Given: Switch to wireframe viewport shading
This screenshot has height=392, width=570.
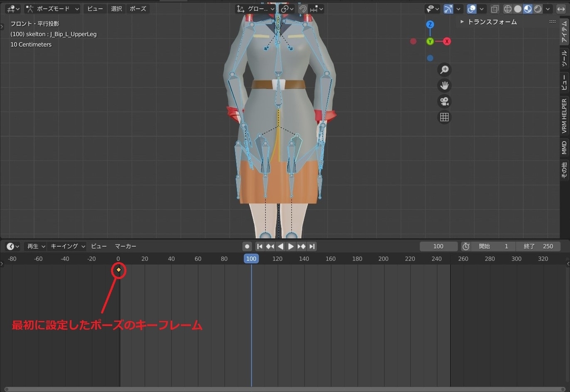Looking at the screenshot, I should point(508,9).
